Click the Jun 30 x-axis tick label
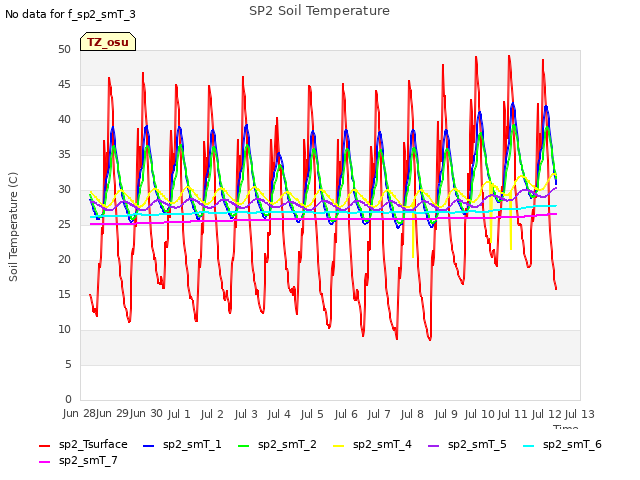 point(146,414)
